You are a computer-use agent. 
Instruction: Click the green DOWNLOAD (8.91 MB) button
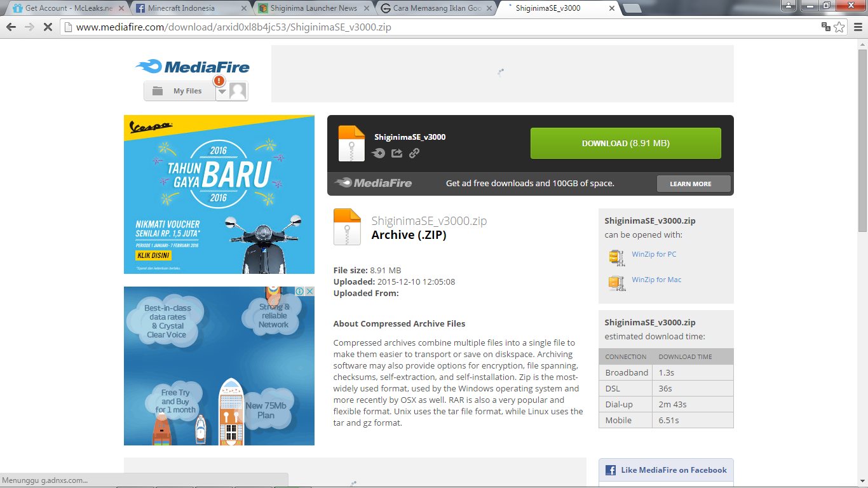coord(626,143)
